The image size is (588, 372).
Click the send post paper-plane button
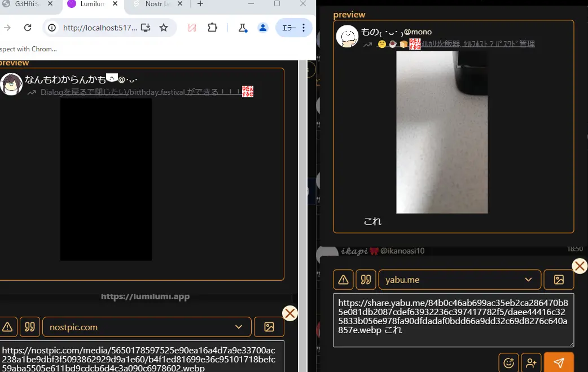click(x=559, y=362)
